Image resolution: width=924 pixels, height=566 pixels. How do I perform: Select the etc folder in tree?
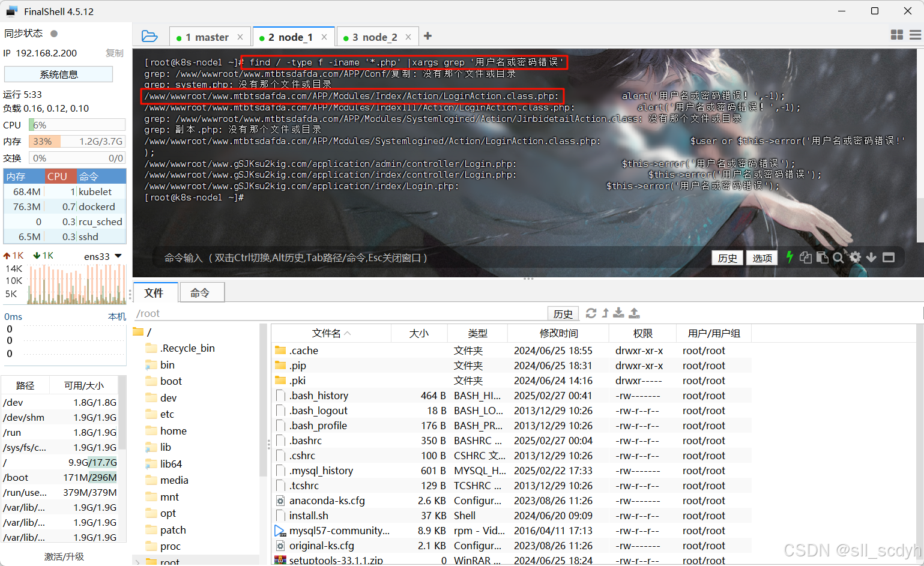[167, 414]
